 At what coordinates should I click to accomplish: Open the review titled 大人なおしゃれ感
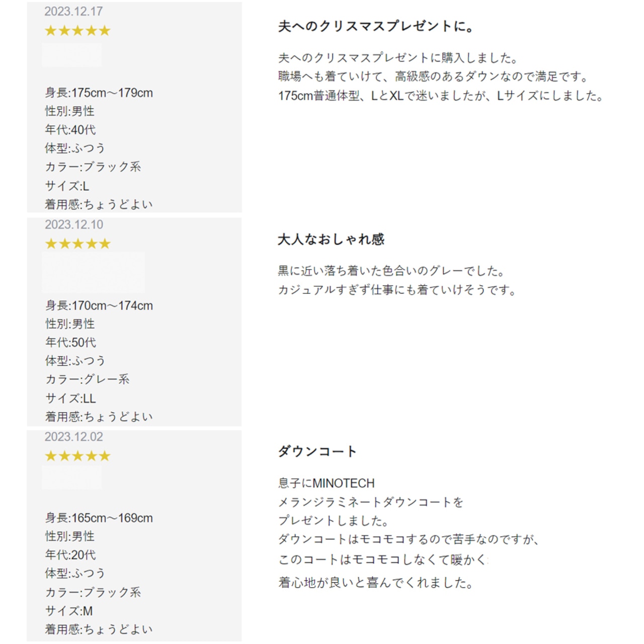click(x=331, y=239)
